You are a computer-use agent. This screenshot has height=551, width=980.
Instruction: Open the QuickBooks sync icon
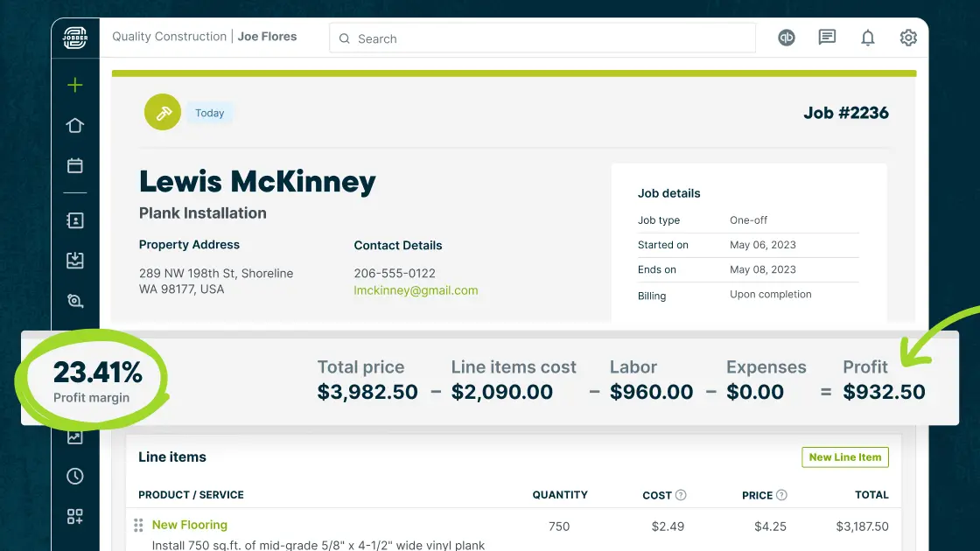tap(786, 38)
